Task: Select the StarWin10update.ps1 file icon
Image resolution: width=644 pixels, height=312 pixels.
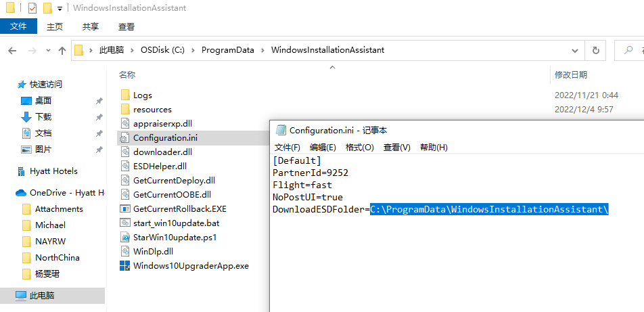Action: coord(125,237)
